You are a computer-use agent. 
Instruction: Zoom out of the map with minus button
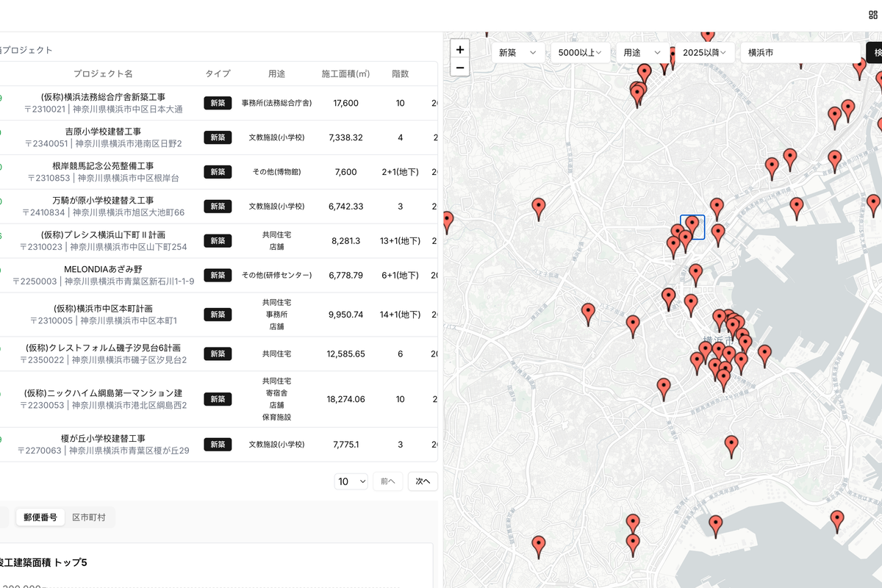click(460, 68)
